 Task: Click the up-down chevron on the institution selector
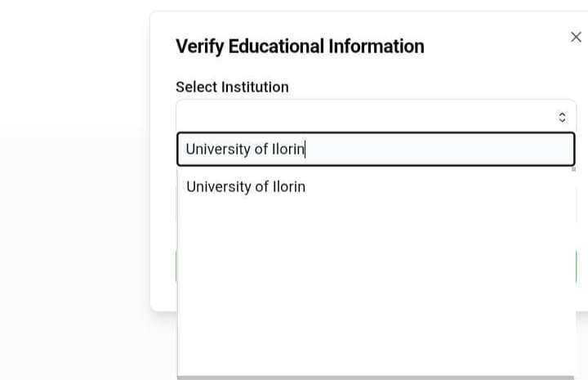562,117
